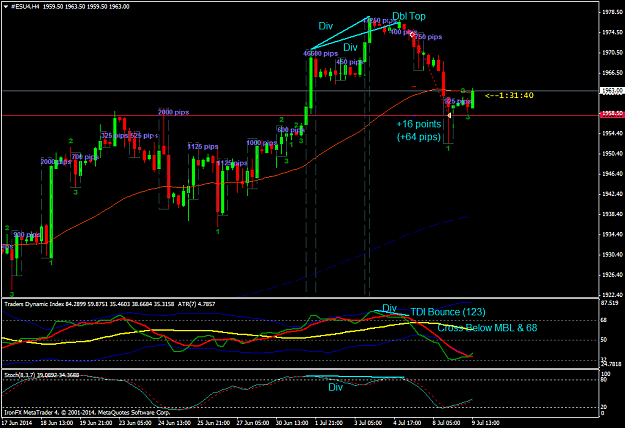This screenshot has width=625, height=428.
Task: Select the '900 pips' label
Action: click(x=26, y=235)
